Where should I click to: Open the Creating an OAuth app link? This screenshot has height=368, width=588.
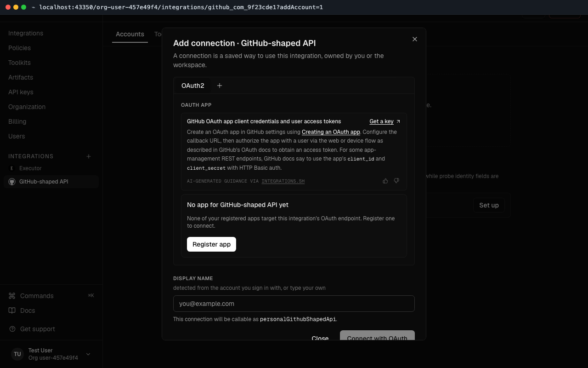331,132
